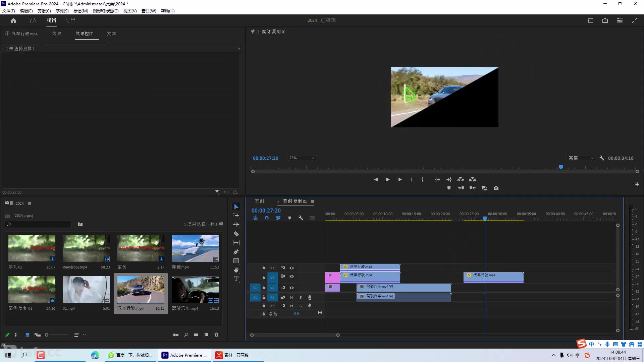The height and width of the screenshot is (362, 644).
Task: Play the program monitor
Action: (x=387, y=180)
